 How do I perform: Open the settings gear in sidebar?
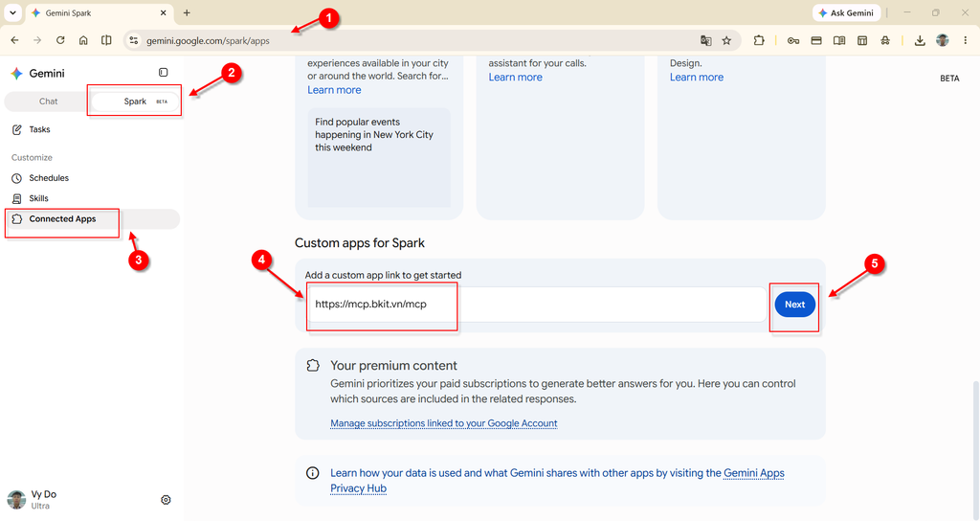166,500
